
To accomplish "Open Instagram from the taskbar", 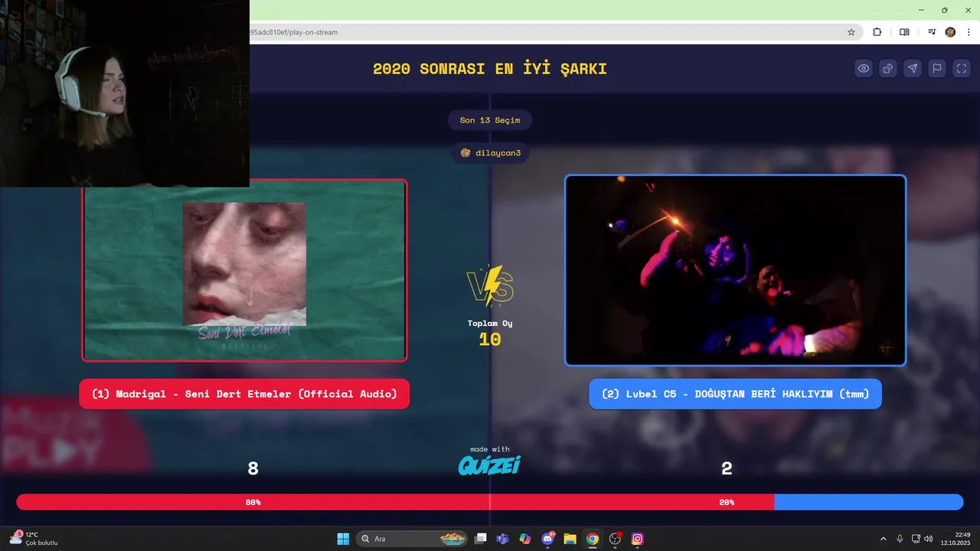I will tap(637, 539).
